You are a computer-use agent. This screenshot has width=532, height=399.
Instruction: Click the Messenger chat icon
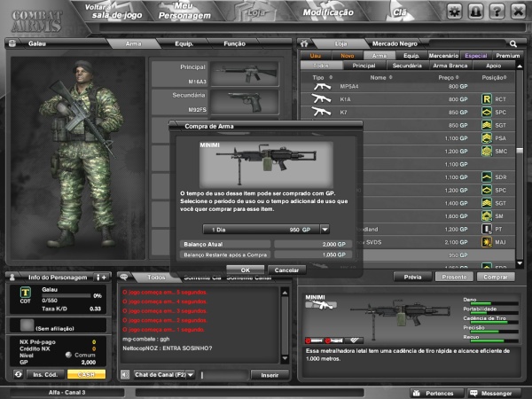tap(473, 393)
